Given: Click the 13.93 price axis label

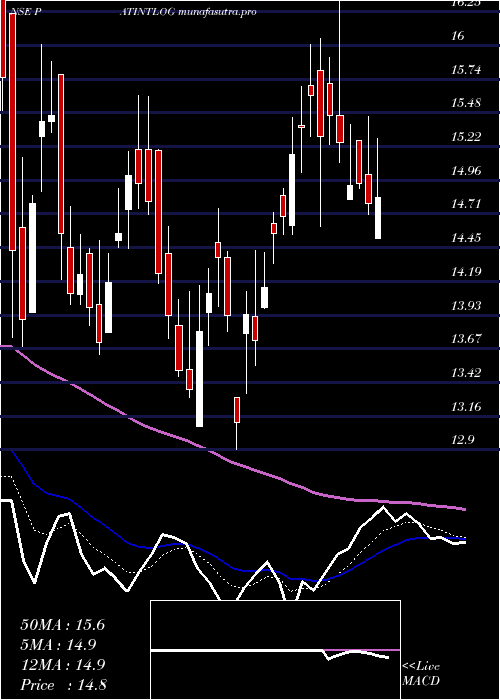Looking at the screenshot, I should 467,305.
